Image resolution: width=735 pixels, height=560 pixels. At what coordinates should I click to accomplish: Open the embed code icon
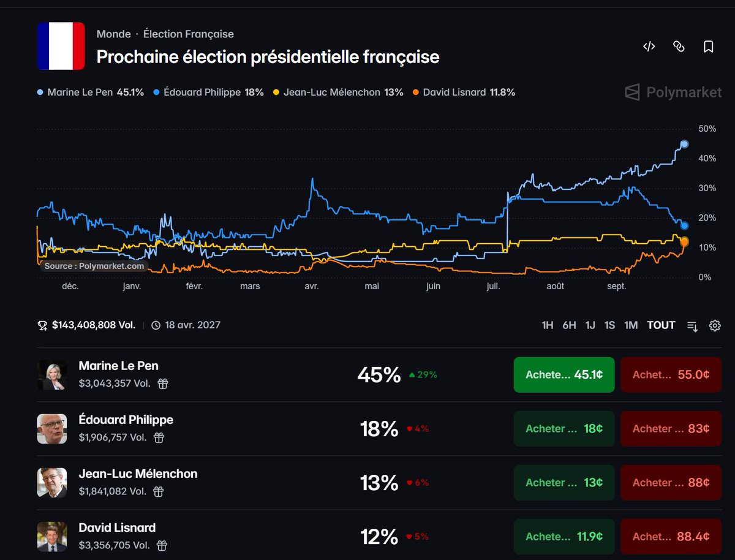click(649, 47)
